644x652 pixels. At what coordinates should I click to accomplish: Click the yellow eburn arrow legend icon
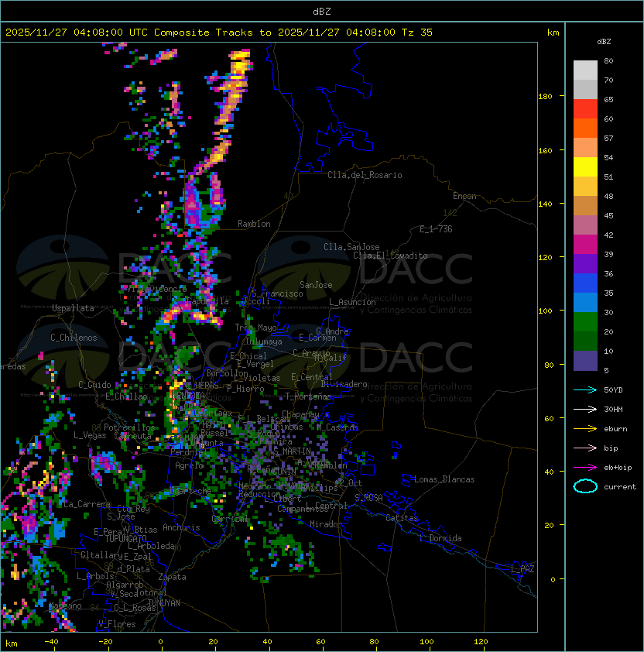tap(585, 429)
